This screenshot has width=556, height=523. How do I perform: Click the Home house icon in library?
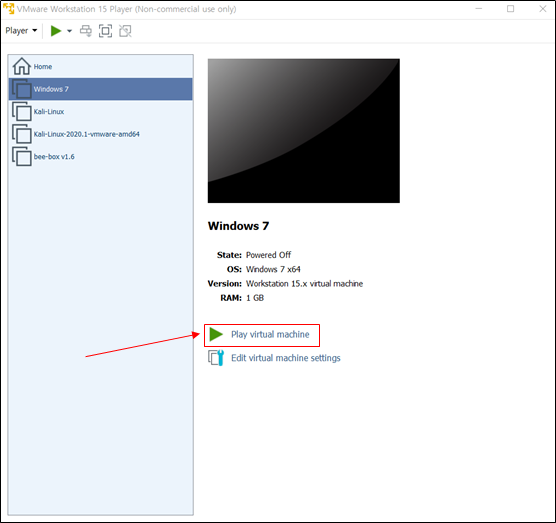tap(21, 66)
